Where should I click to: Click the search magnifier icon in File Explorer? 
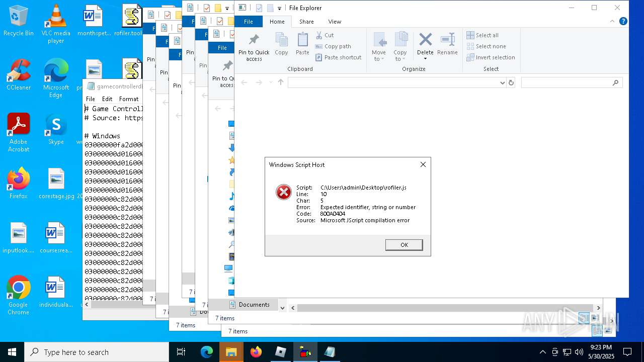point(615,82)
